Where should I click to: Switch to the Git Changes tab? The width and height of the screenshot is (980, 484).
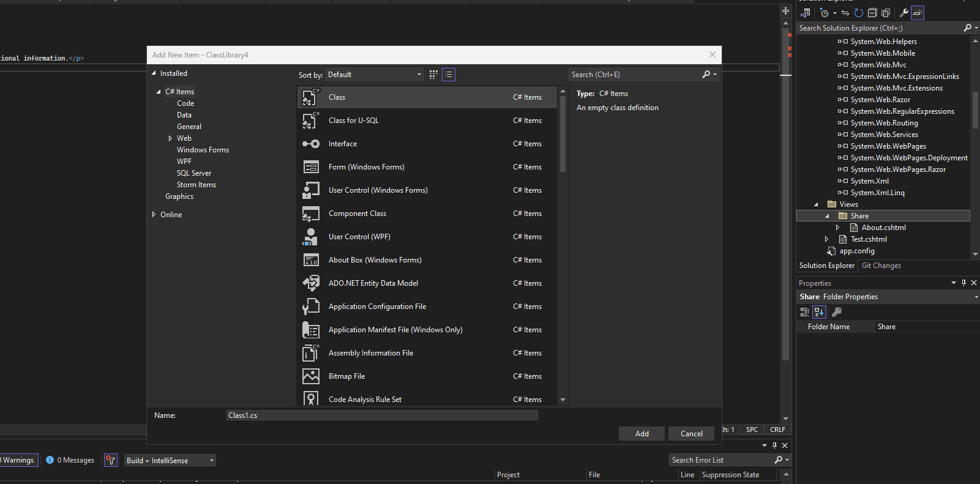coord(881,266)
